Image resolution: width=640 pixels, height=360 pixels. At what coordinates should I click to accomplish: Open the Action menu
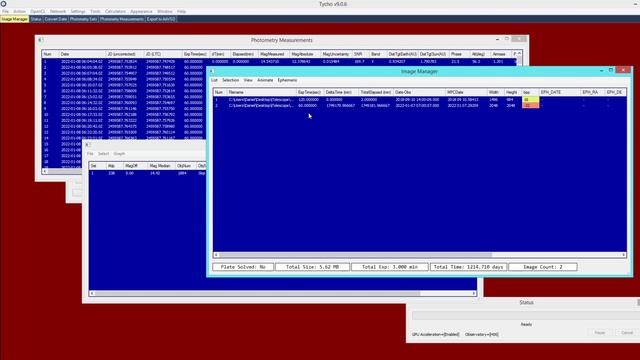pyautogui.click(x=19, y=11)
